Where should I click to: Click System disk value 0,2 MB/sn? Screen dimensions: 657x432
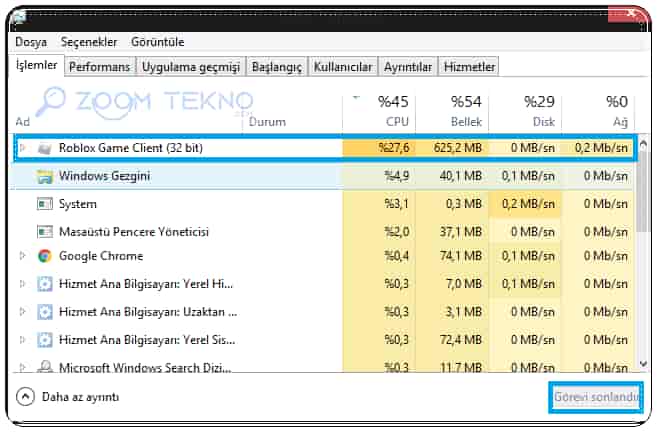pyautogui.click(x=528, y=204)
